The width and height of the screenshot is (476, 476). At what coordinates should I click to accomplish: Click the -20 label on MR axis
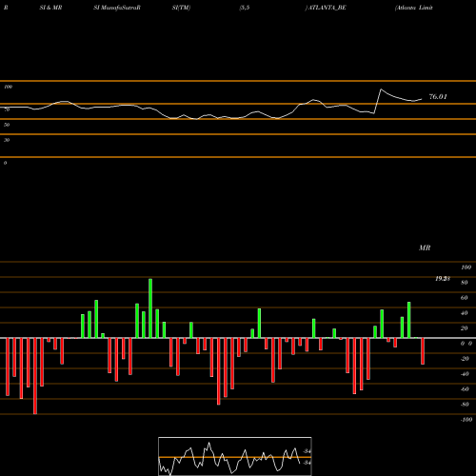(465, 359)
